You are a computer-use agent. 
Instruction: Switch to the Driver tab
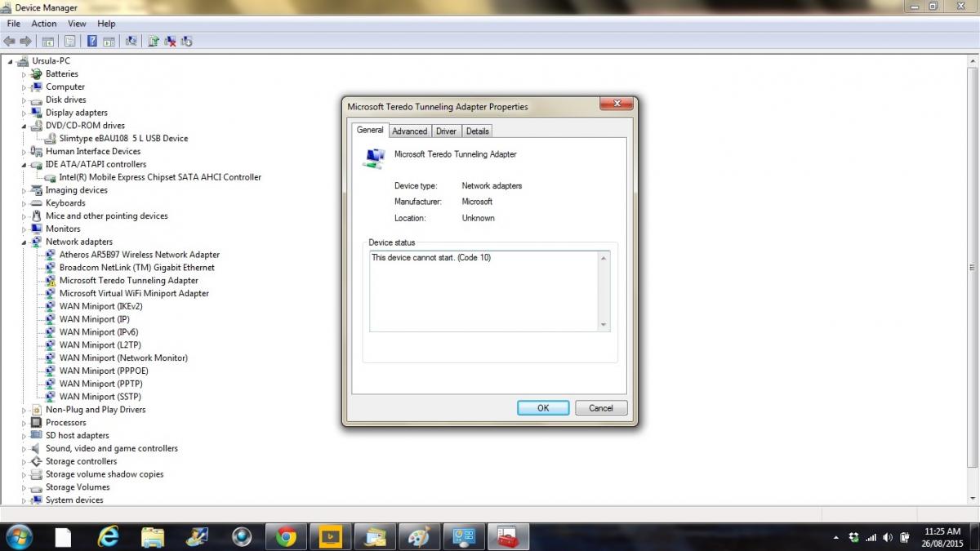pyautogui.click(x=446, y=131)
